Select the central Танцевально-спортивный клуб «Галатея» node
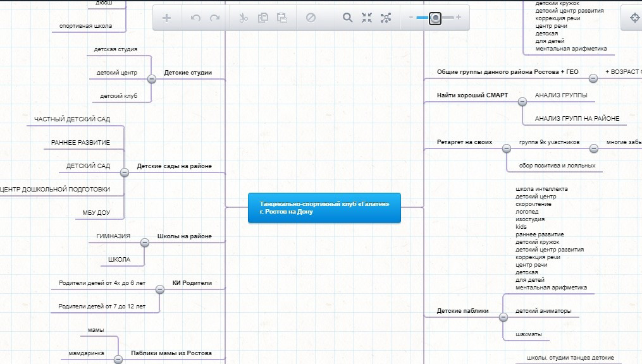 click(324, 208)
